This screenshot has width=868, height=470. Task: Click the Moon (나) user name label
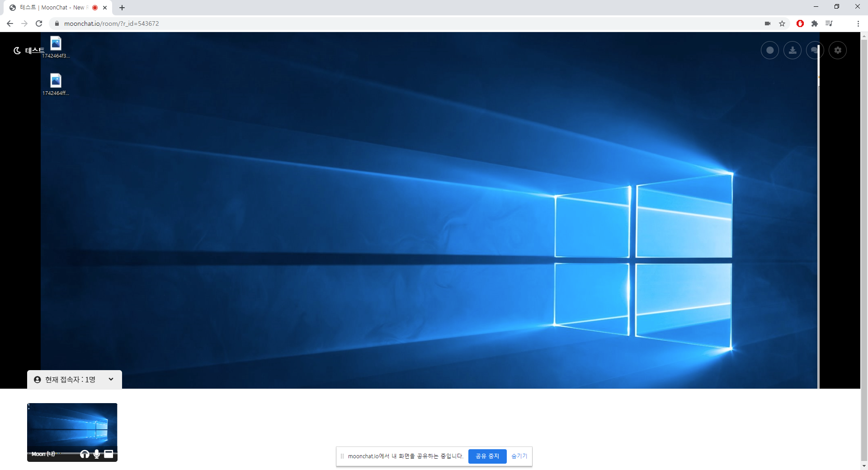[43, 454]
